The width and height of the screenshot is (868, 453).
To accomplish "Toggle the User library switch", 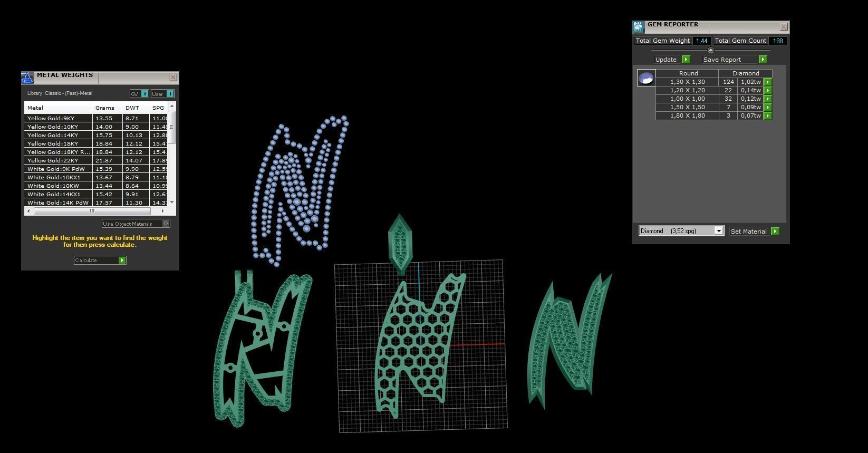I will [x=170, y=94].
